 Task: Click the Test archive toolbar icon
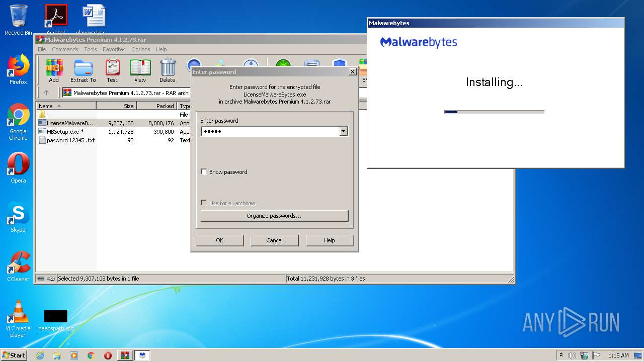coord(112,70)
